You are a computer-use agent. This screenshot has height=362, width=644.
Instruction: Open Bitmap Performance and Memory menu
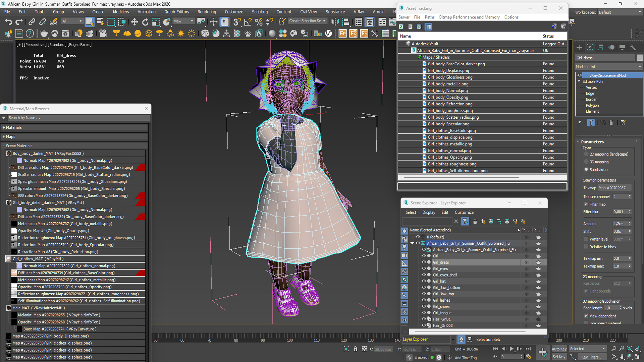(x=469, y=17)
